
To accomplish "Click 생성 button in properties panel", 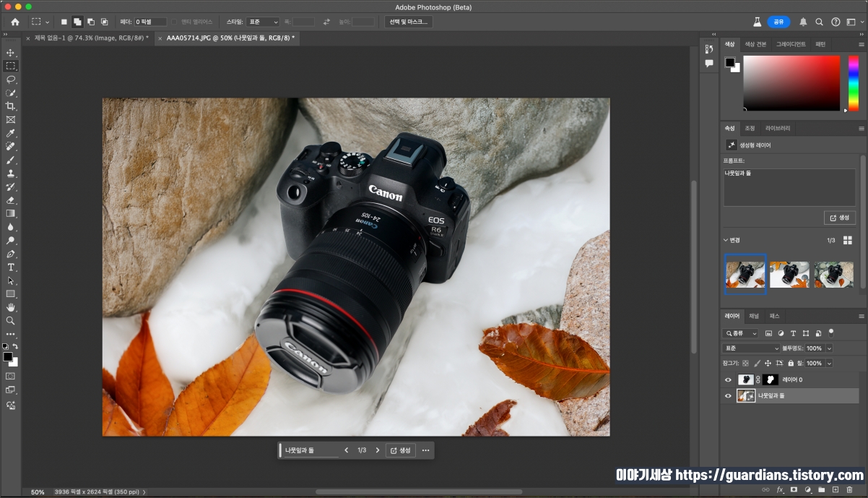I will pos(840,218).
